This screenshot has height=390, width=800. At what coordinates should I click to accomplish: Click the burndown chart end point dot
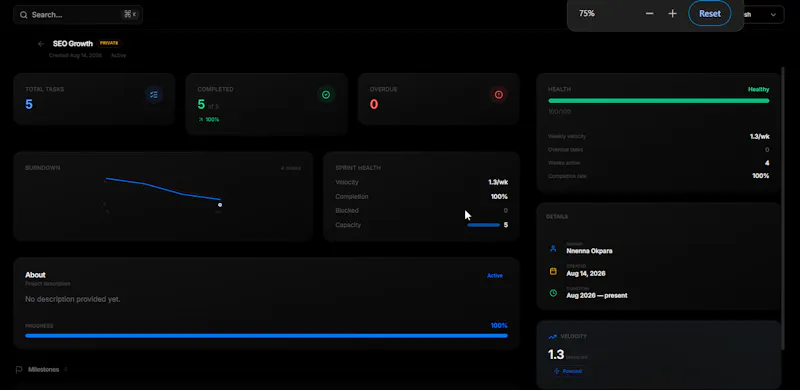coord(220,205)
